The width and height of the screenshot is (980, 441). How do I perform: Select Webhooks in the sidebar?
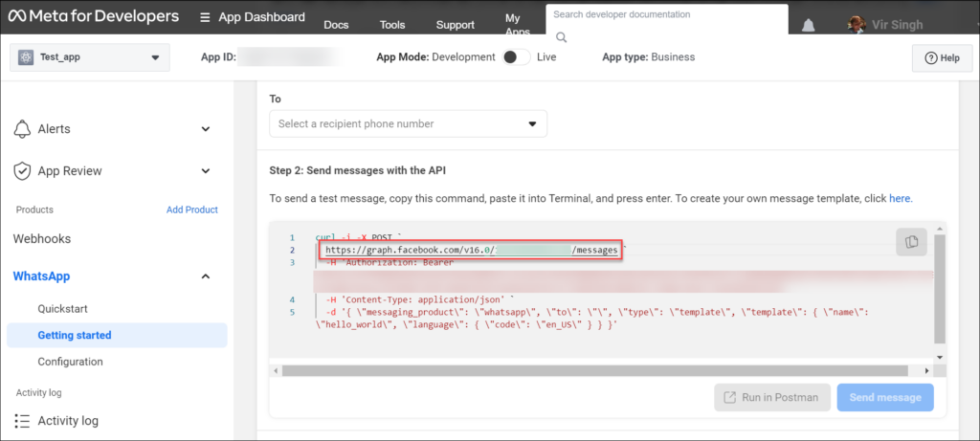[42, 238]
